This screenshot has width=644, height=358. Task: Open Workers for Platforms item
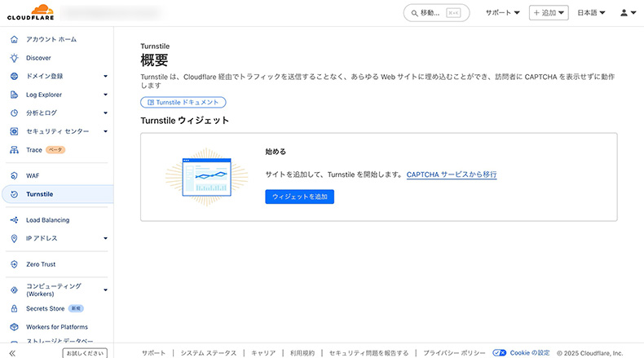point(57,327)
